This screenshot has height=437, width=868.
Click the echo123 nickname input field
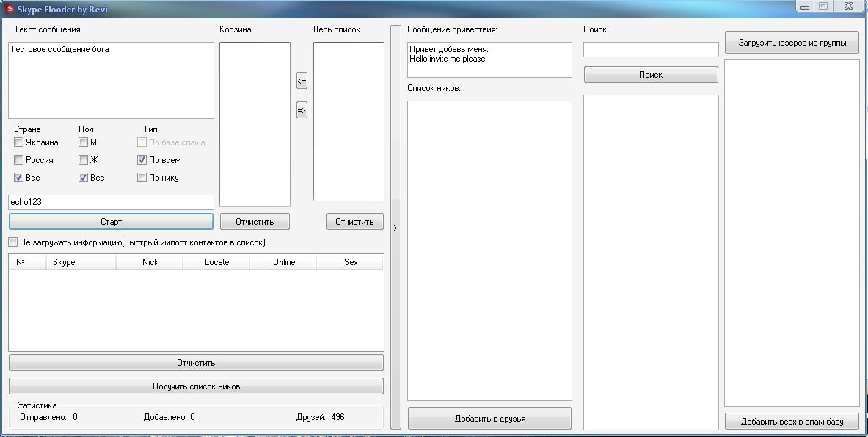click(112, 202)
